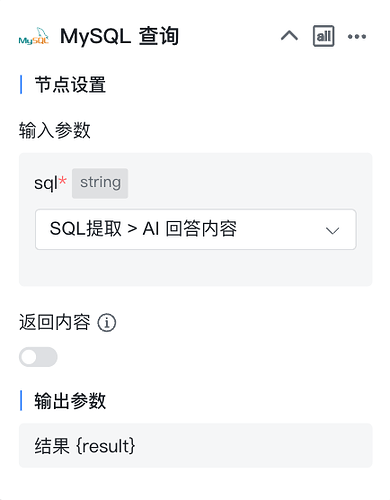Click the blue bar beside 输出参数
This screenshot has height=500, width=390.
click(21, 401)
